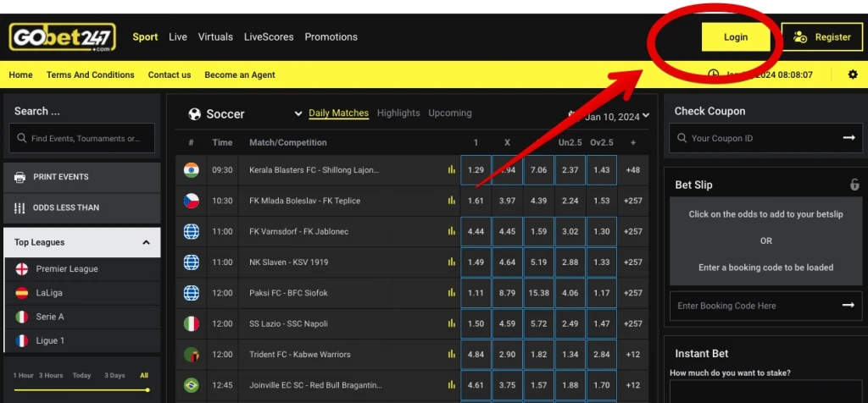Open the Promotions menu
Image resolution: width=868 pixels, height=403 pixels.
coord(331,37)
